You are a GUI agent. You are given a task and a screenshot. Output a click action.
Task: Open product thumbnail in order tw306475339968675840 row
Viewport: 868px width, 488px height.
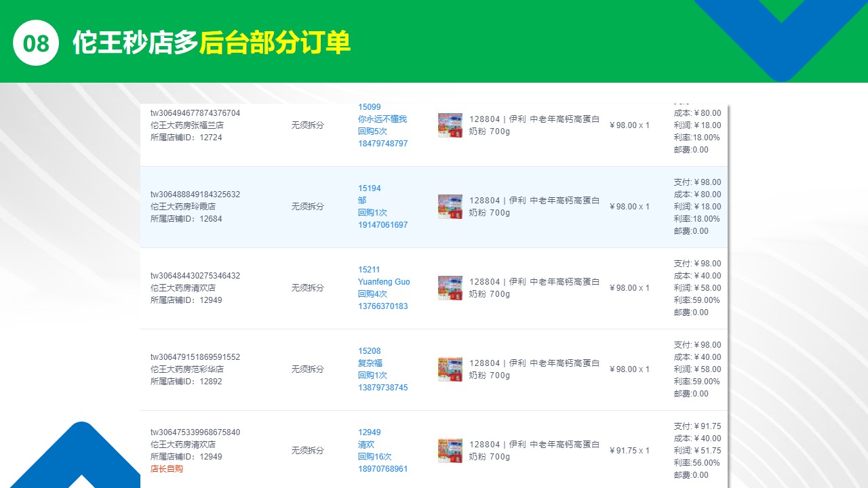coord(450,451)
